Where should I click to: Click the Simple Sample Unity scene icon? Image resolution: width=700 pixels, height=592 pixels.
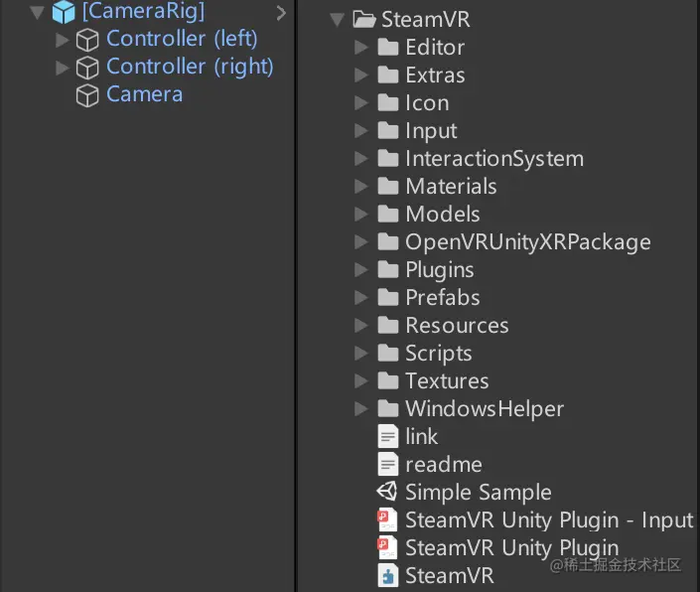tap(387, 493)
